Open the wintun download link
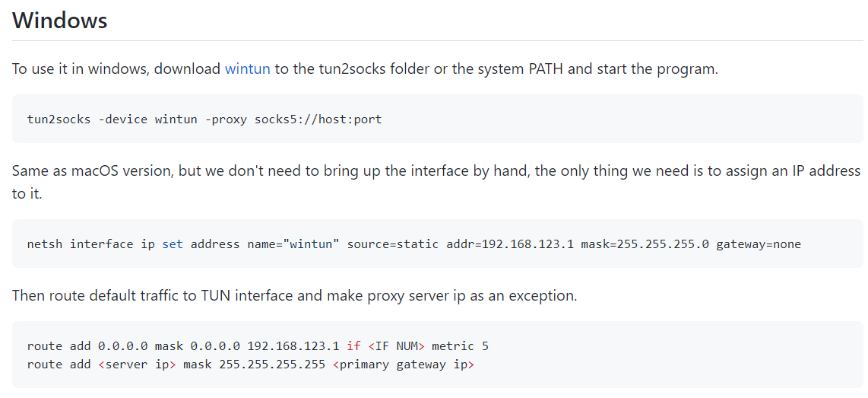Screen dimensions: 868x398 click(248, 69)
